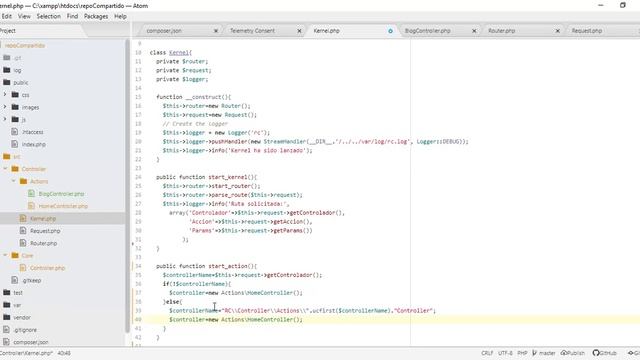
Task: Click the master git branch indicator
Action: (x=544, y=353)
